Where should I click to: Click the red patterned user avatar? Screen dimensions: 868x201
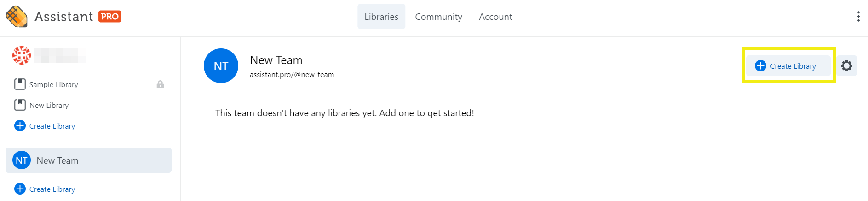[x=22, y=55]
